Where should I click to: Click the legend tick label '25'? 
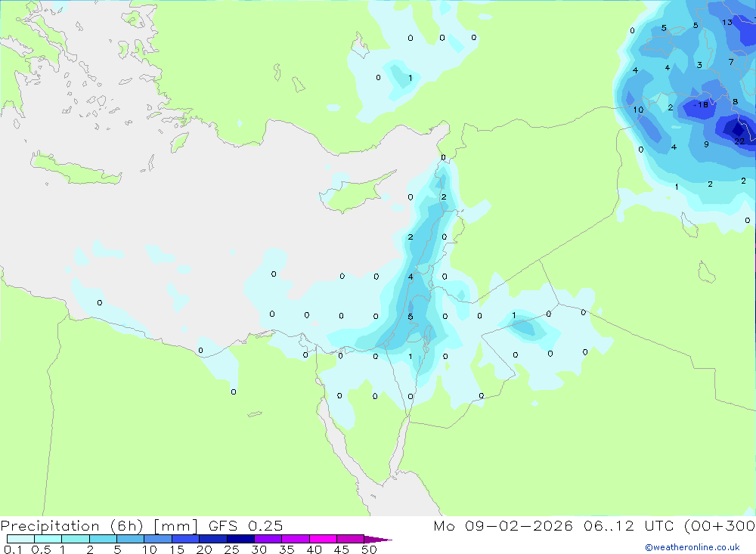(231, 549)
